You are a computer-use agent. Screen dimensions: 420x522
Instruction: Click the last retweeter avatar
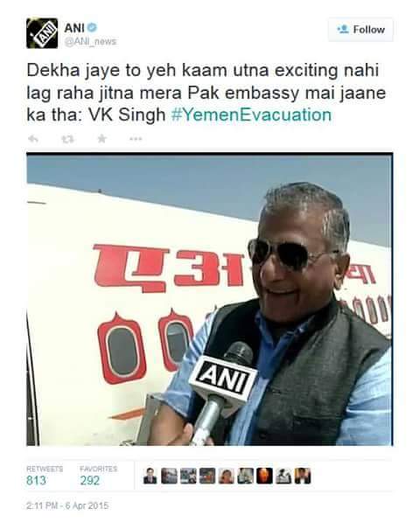[x=303, y=476]
